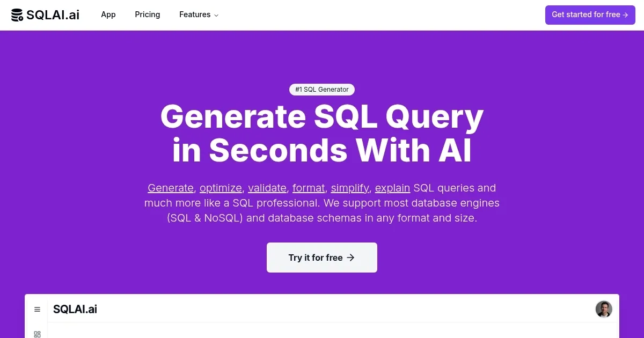Viewport: 644px width, 338px height.
Task: Open the optimize feature link
Action: (221, 188)
